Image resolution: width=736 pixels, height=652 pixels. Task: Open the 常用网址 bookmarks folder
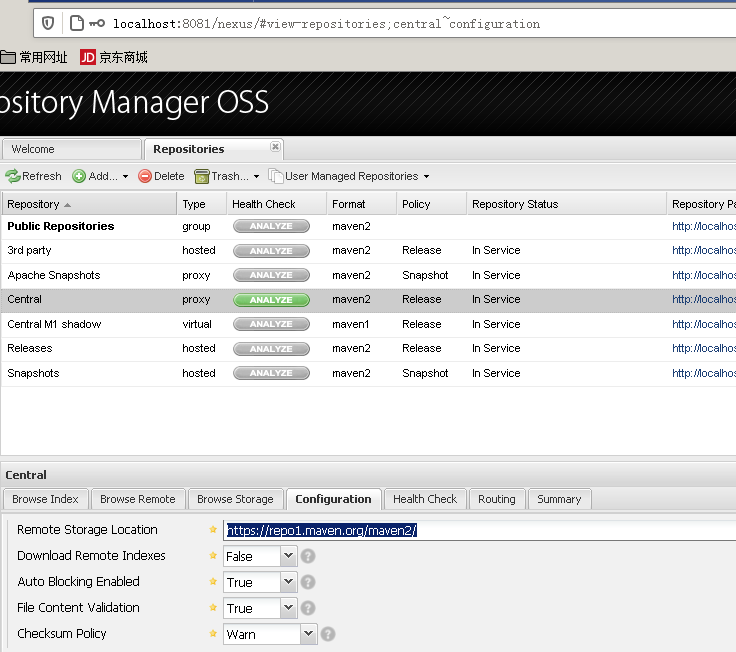click(34, 57)
